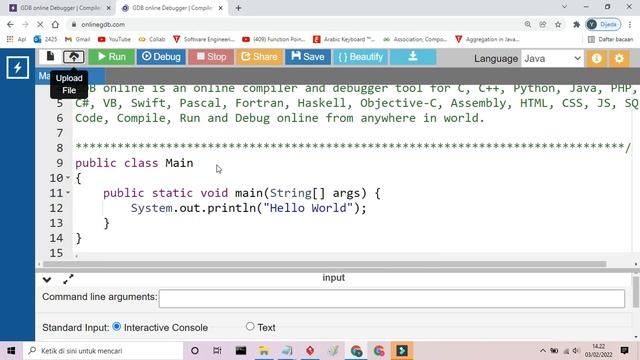Click the share page icon in address bar
This screenshot has width=640, height=360.
point(543,24)
